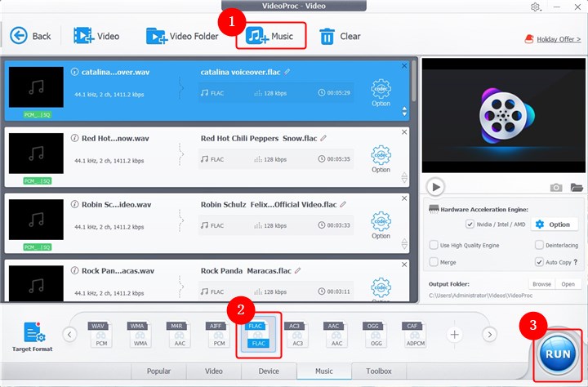Choose the OGG format

point(376,334)
